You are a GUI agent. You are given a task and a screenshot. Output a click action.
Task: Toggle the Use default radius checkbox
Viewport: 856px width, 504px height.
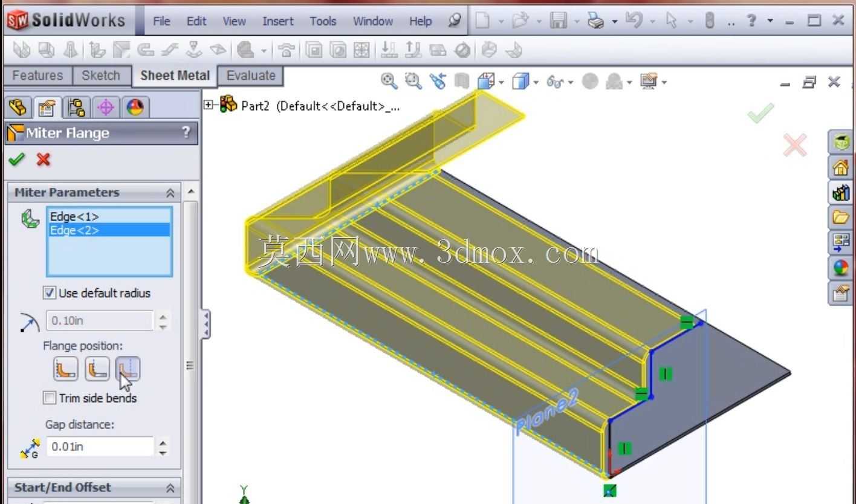pos(50,293)
